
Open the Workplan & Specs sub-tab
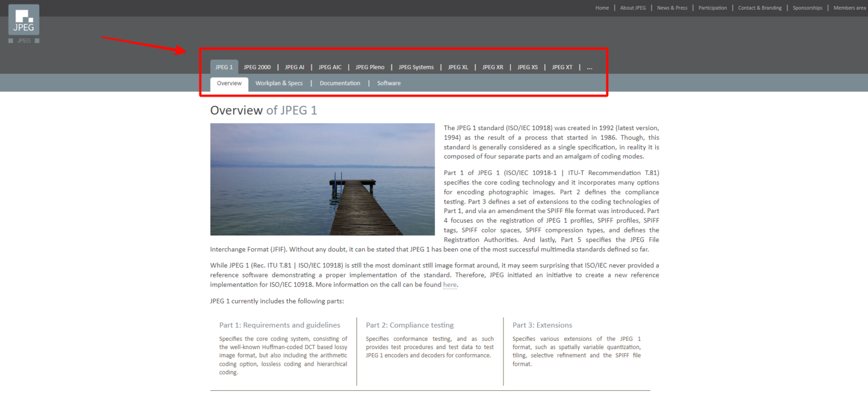click(x=279, y=83)
